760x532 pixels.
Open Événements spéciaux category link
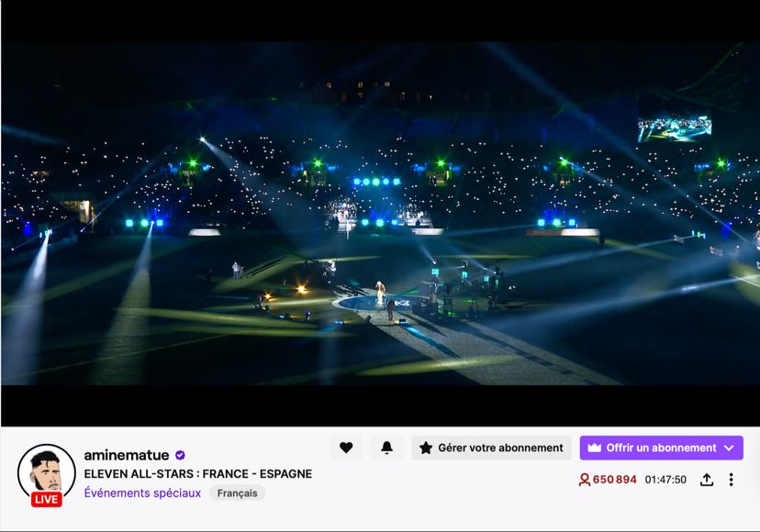(142, 493)
